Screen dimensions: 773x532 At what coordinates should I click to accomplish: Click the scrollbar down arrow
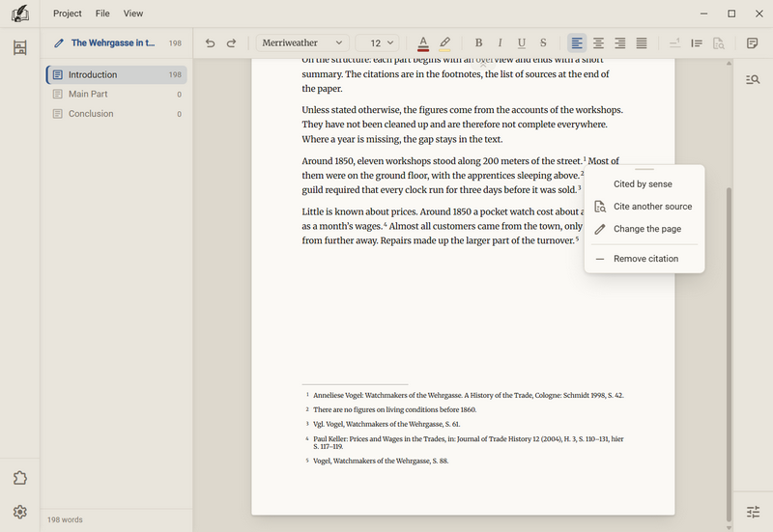(x=729, y=527)
